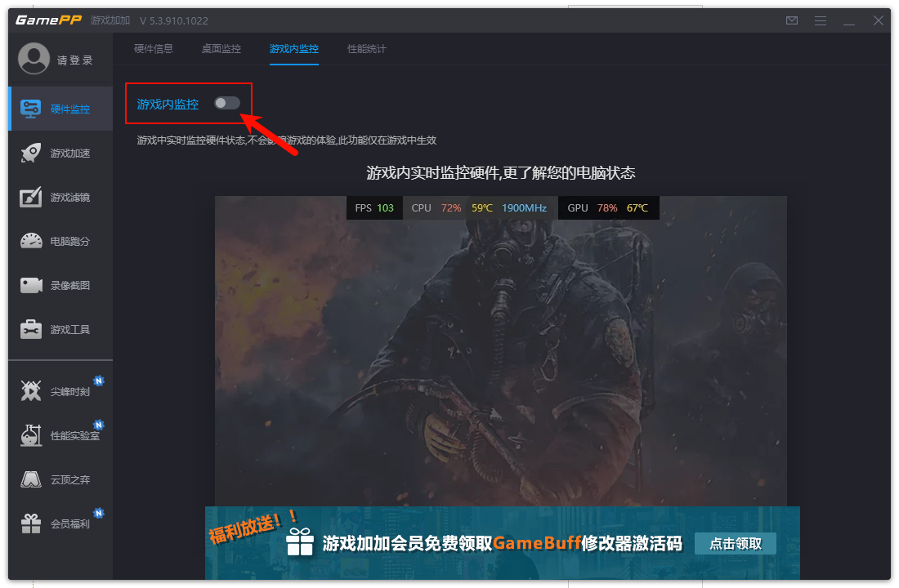The height and width of the screenshot is (588, 899).
Task: Click the 电脑跑分 sidebar label
Action: tap(70, 241)
